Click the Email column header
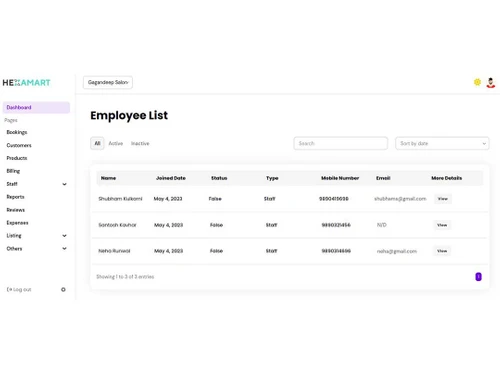 coord(383,178)
